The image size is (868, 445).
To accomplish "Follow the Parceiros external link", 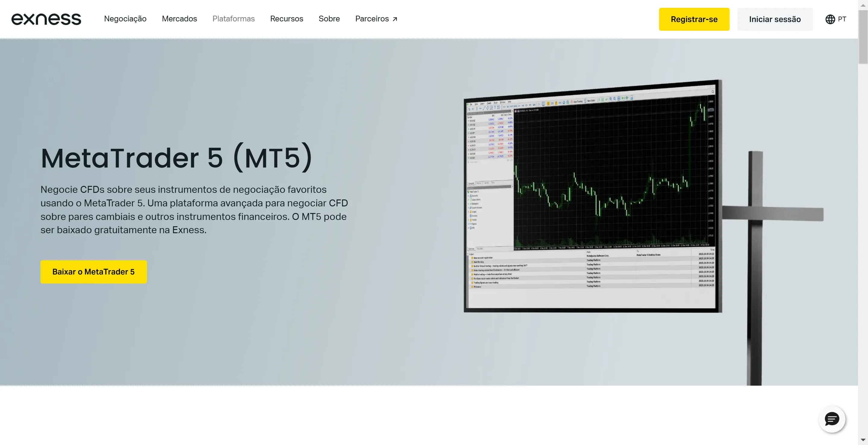I will click(376, 19).
